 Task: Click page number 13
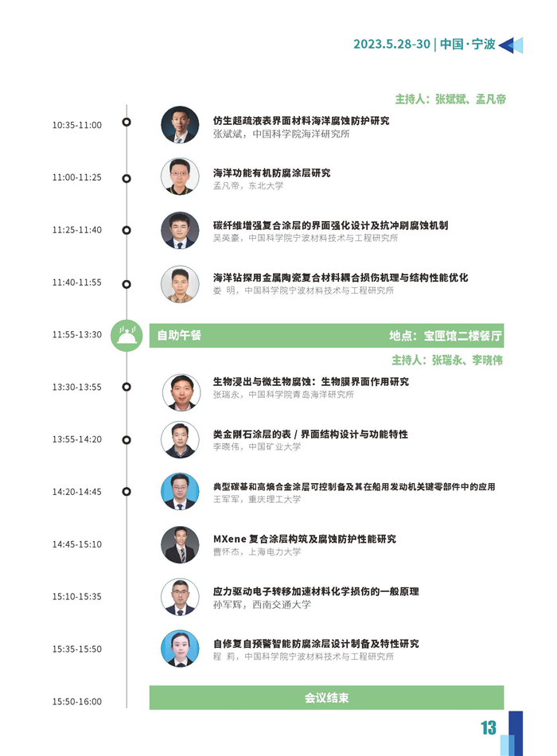tap(489, 727)
